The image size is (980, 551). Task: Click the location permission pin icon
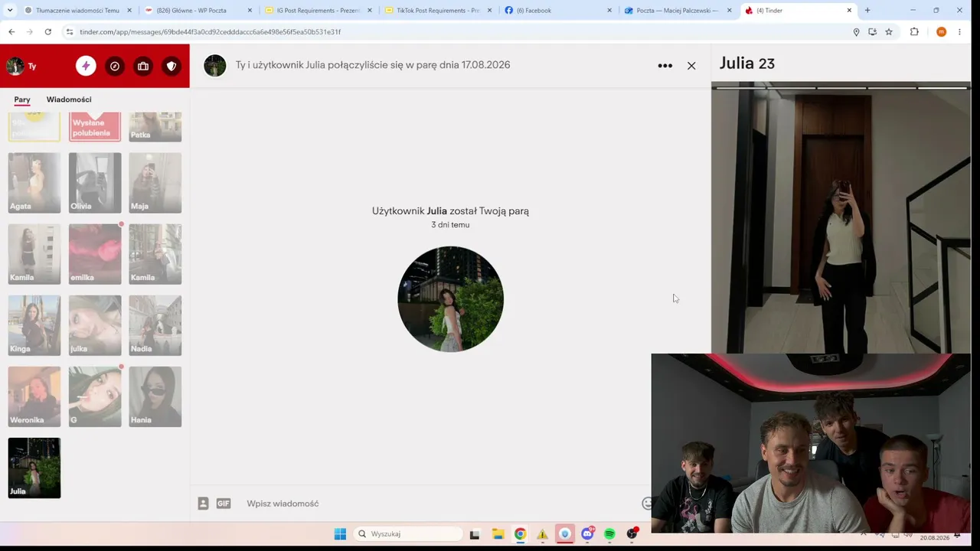(856, 32)
